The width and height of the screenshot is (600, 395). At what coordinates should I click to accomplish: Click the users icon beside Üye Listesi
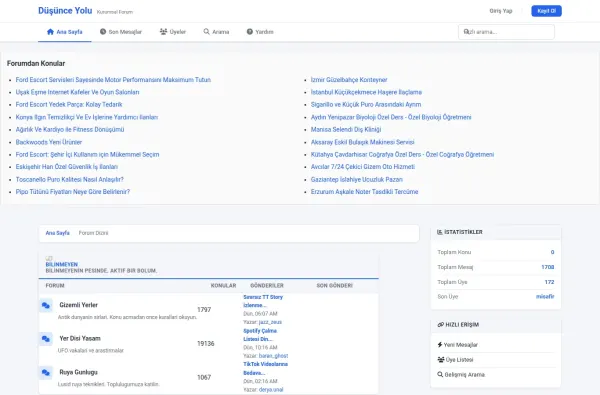441,359
